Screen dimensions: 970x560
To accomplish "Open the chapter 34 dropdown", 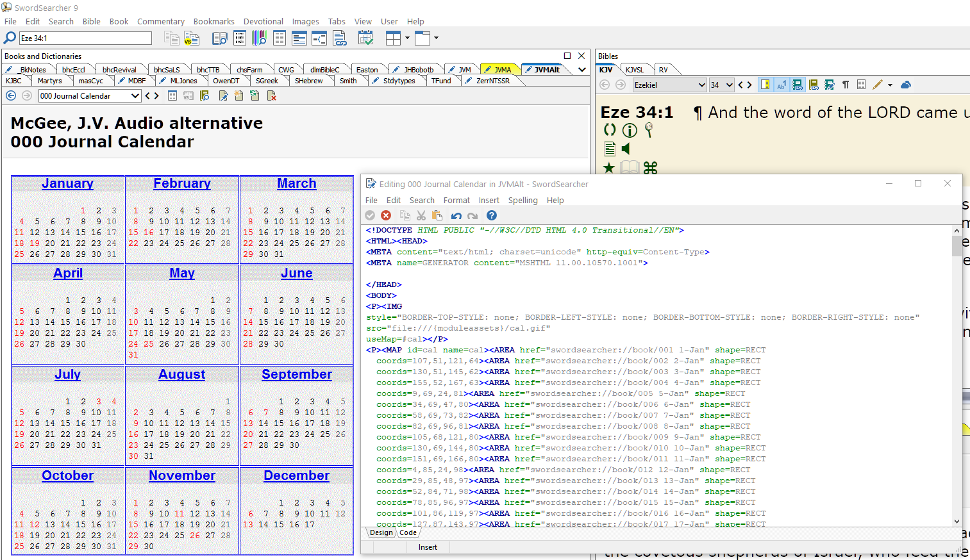I will pos(730,85).
